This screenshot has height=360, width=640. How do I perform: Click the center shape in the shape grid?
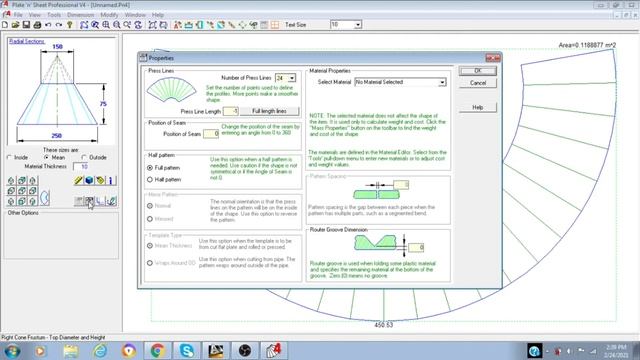click(22, 191)
